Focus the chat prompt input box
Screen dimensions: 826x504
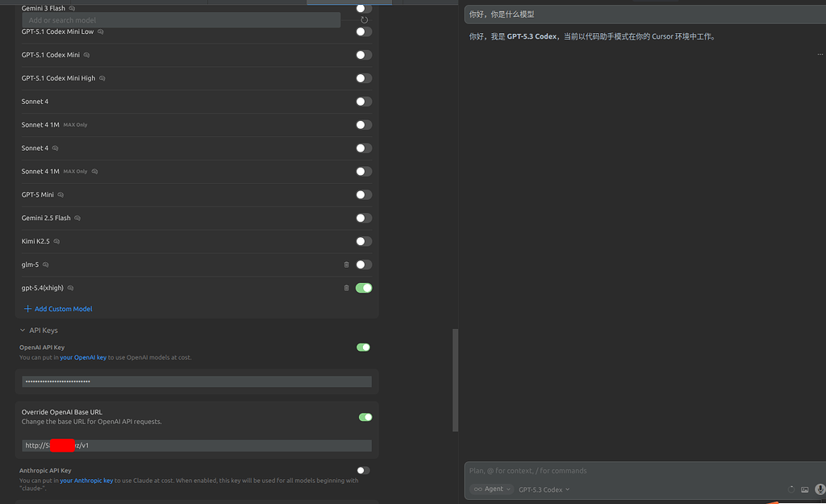pyautogui.click(x=645, y=471)
